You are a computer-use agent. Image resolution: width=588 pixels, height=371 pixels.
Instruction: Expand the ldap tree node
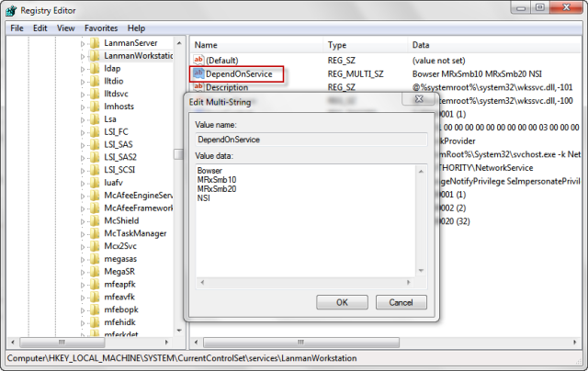click(84, 69)
